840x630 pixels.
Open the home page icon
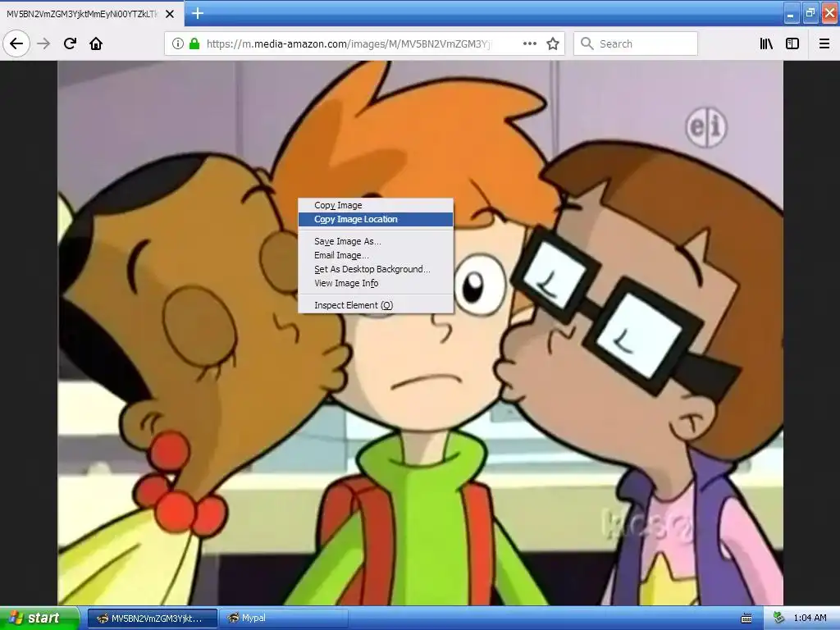tap(96, 43)
